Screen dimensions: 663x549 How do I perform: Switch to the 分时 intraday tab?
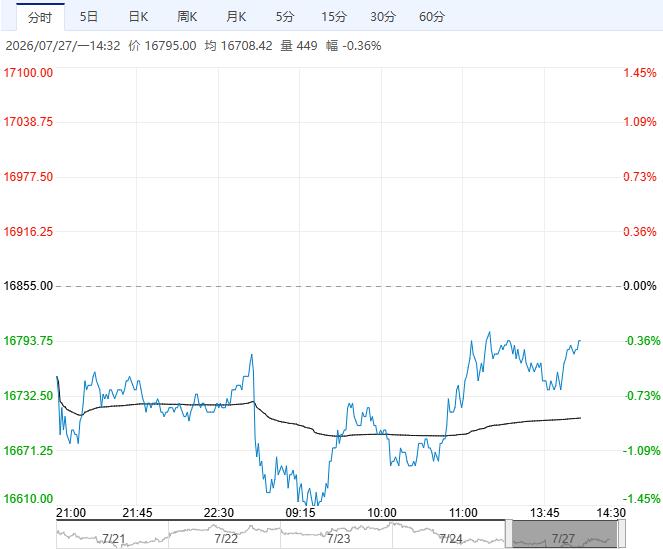[x=40, y=17]
